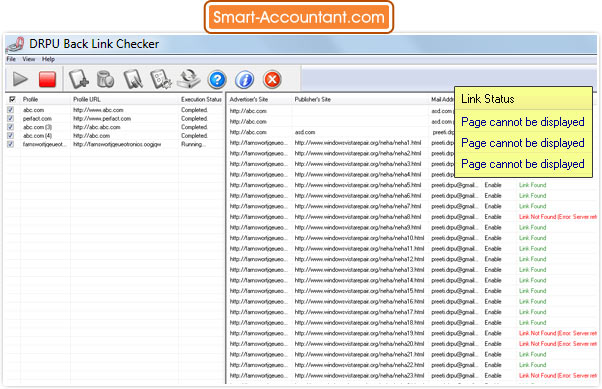Open About info via blue 'i' icon
Image resolution: width=602 pixels, height=389 pixels.
tap(244, 79)
